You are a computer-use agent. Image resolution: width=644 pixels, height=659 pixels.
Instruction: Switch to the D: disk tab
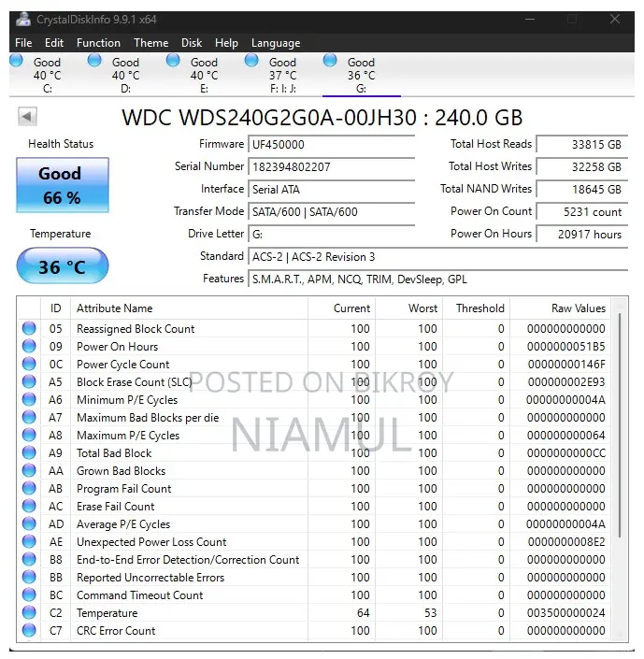coord(125,75)
